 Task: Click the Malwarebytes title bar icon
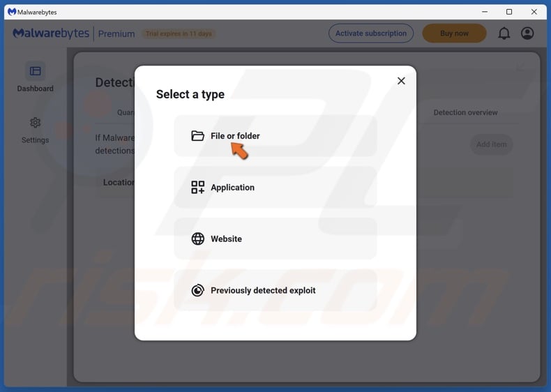pos(12,12)
